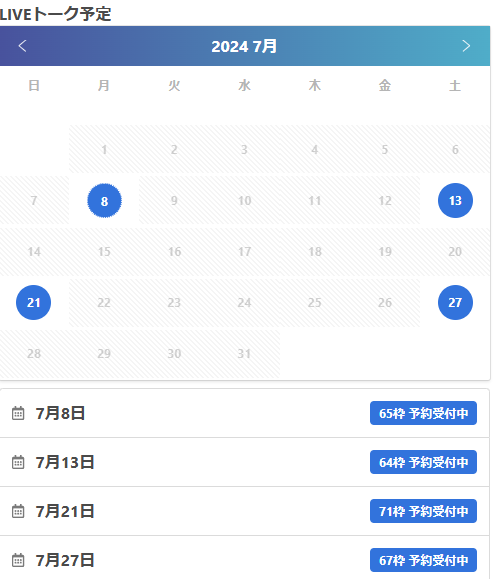The height and width of the screenshot is (579, 494).
Task: Open the 67枠 予約受付中 button
Action: tap(423, 560)
